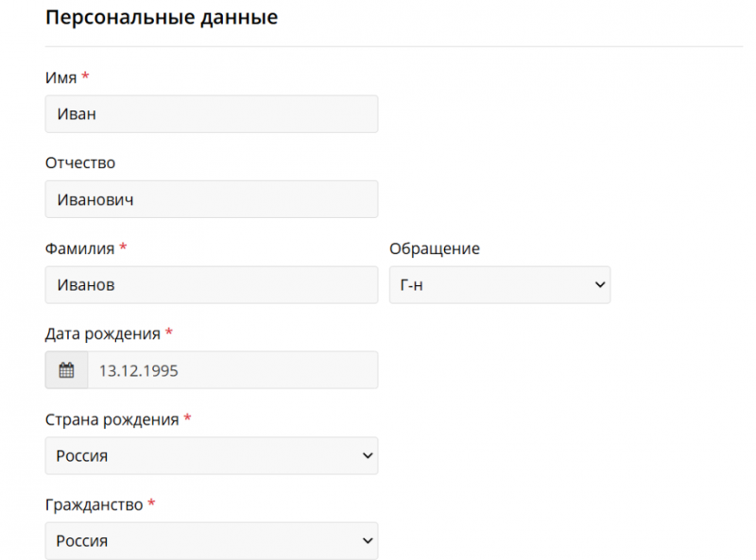
Task: Focus the Отчество text field
Action: [211, 199]
